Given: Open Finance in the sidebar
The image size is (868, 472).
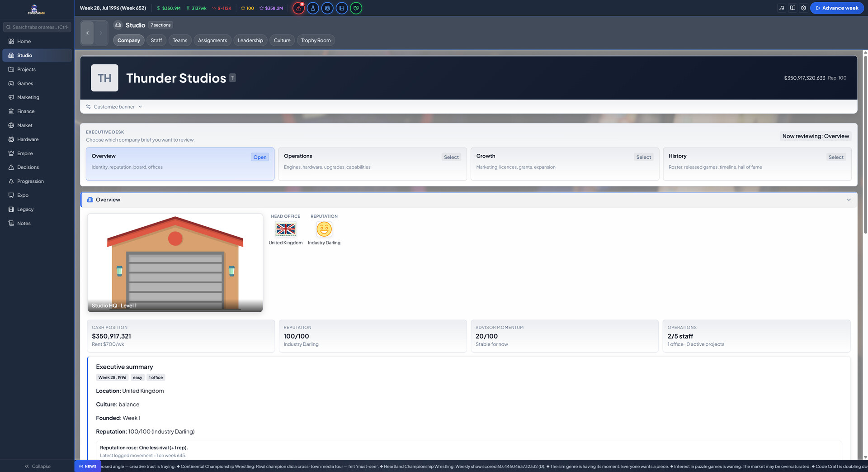Looking at the screenshot, I should pos(37,111).
